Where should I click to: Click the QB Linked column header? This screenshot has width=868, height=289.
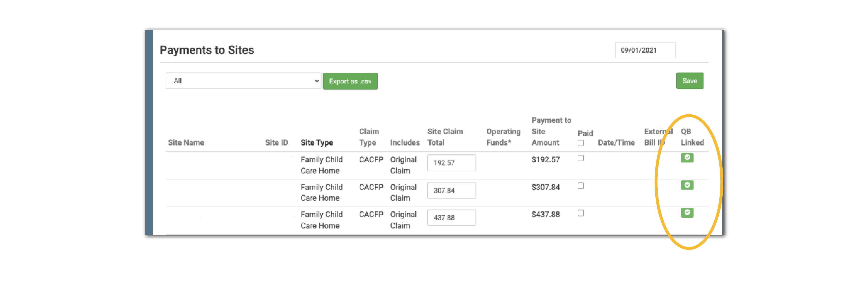(692, 137)
